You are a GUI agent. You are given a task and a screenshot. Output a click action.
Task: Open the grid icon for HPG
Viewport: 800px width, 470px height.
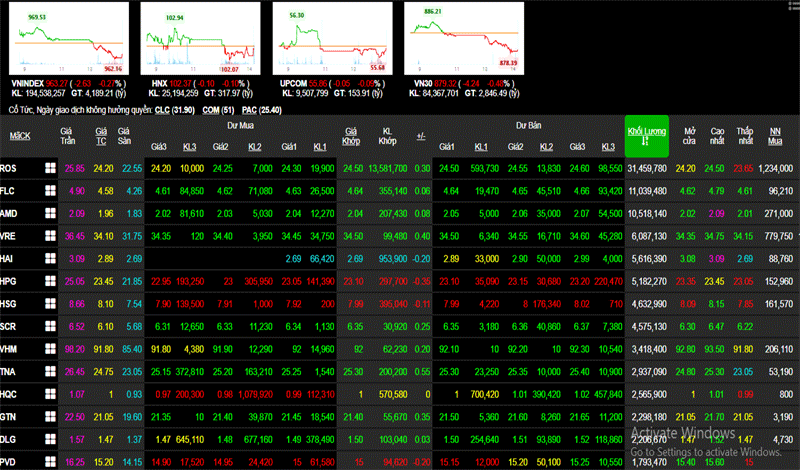tap(50, 281)
